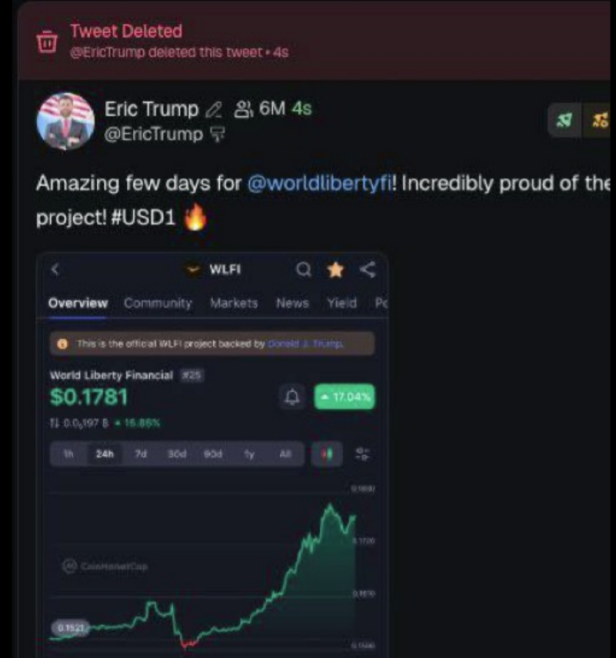Click the pencil edit icon next to Eric Trump
Screen dimensions: 616x658
214,110
